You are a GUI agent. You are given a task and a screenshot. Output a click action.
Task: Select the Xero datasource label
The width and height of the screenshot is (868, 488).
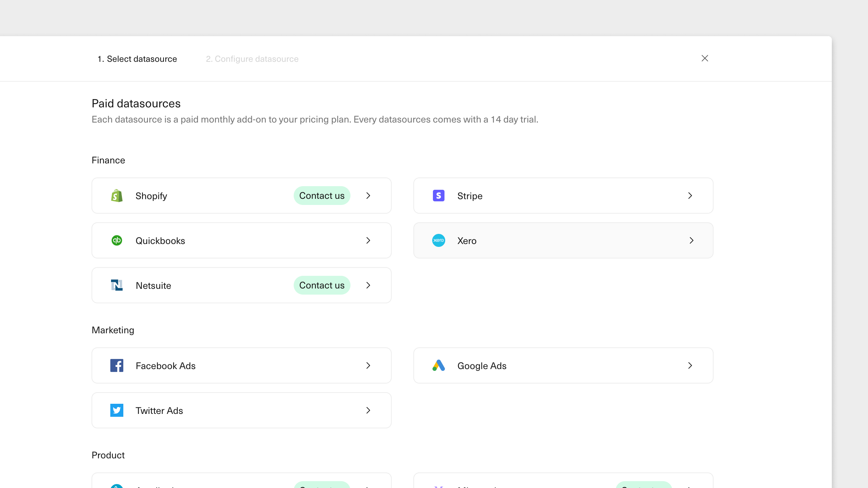(467, 241)
